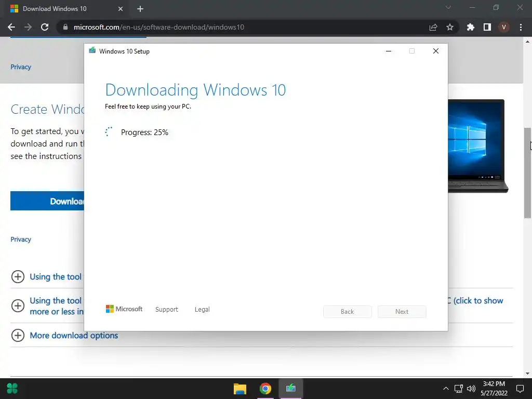Screen dimensions: 532x399
Task: Expand More download options section
Action: coord(18,335)
